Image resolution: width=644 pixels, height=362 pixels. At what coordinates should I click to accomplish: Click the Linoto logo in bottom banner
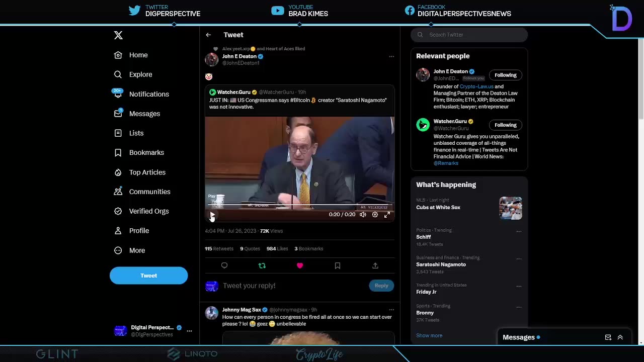click(192, 353)
